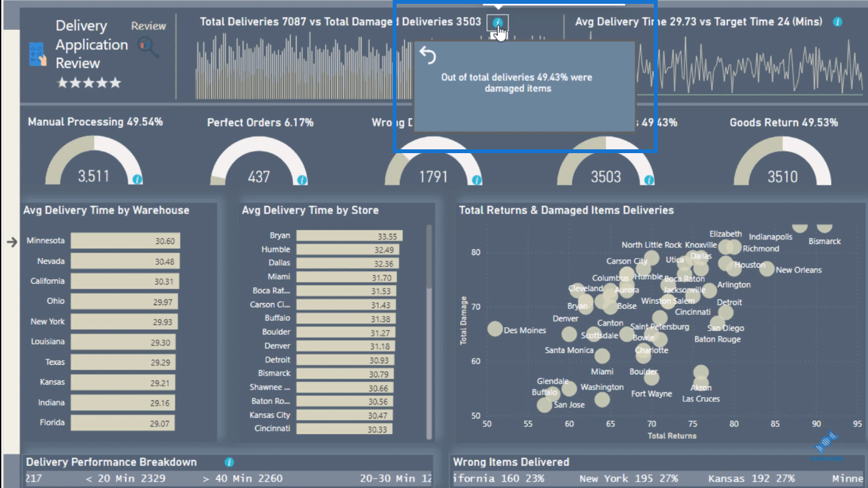The width and height of the screenshot is (868, 488).
Task: Click the delivery app phone icon beside the title
Action: pyautogui.click(x=37, y=55)
